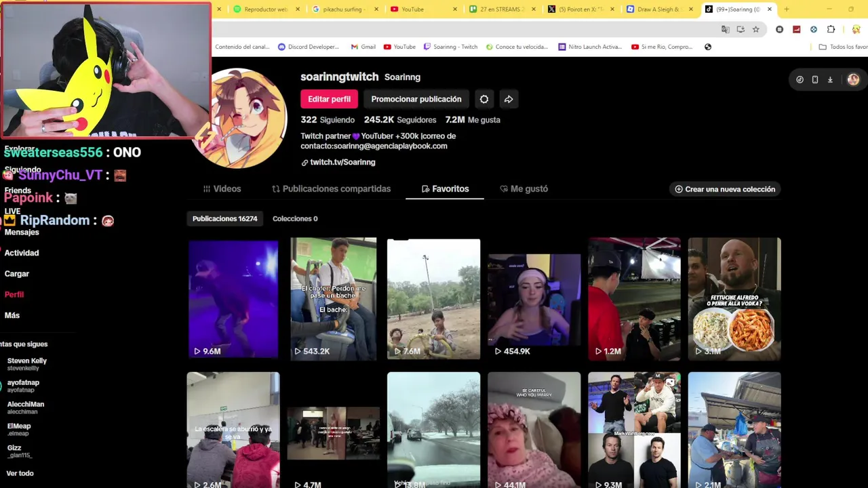
Task: Open the Soarinng - Twitch bookmark
Action: pyautogui.click(x=450, y=47)
